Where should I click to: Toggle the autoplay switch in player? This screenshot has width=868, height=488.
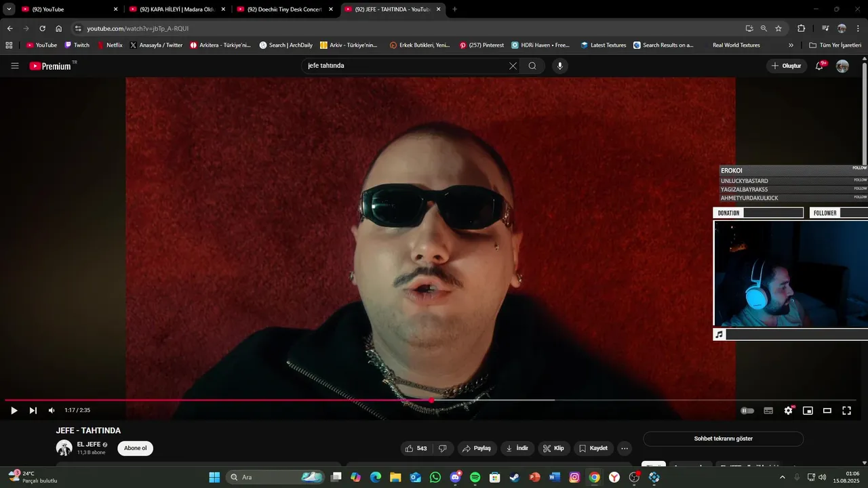pos(747,410)
